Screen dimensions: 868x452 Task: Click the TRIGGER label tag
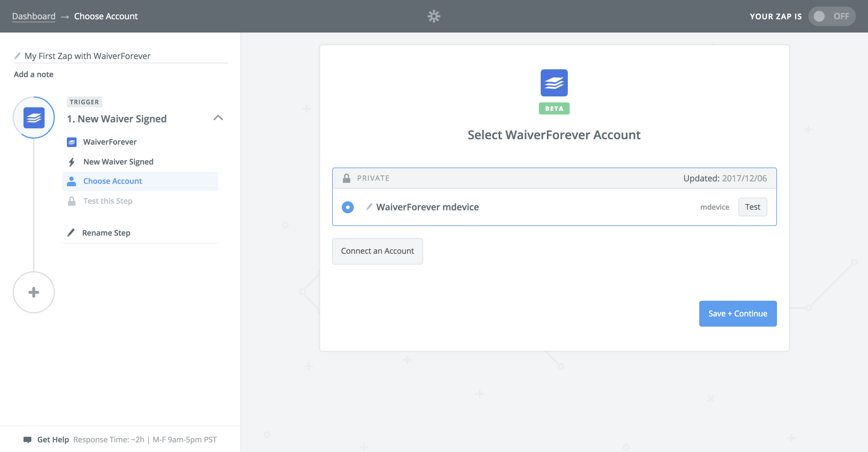point(84,102)
